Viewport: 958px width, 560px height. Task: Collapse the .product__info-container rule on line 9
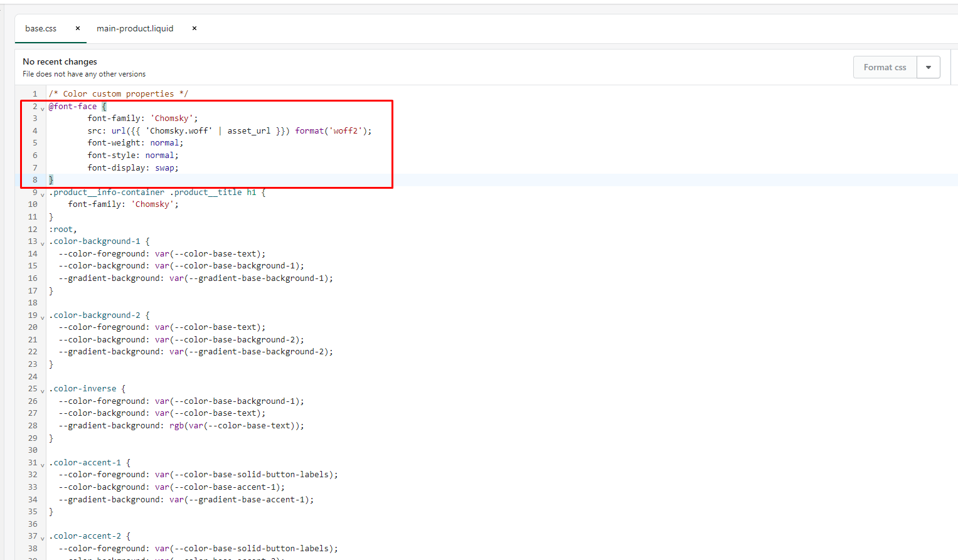[43, 194]
